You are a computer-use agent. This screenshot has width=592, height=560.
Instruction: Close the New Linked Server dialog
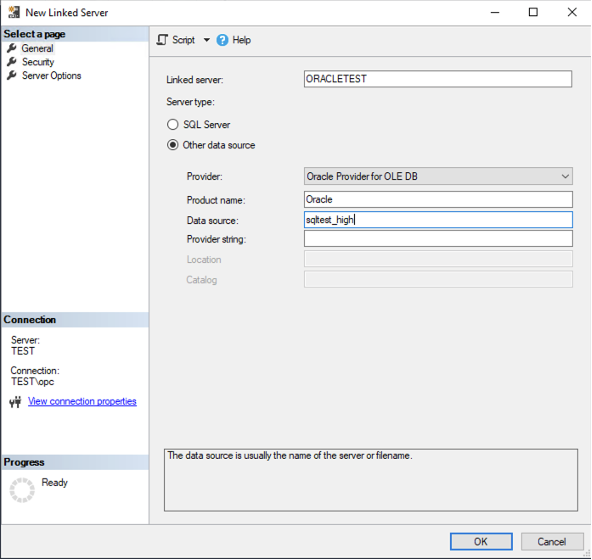[x=572, y=12]
